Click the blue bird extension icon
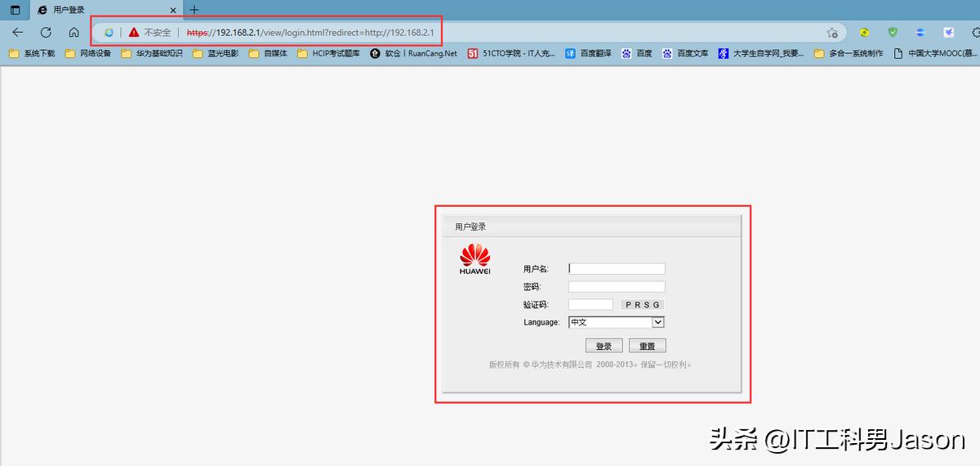Viewport: 980px width, 466px height. tap(948, 33)
